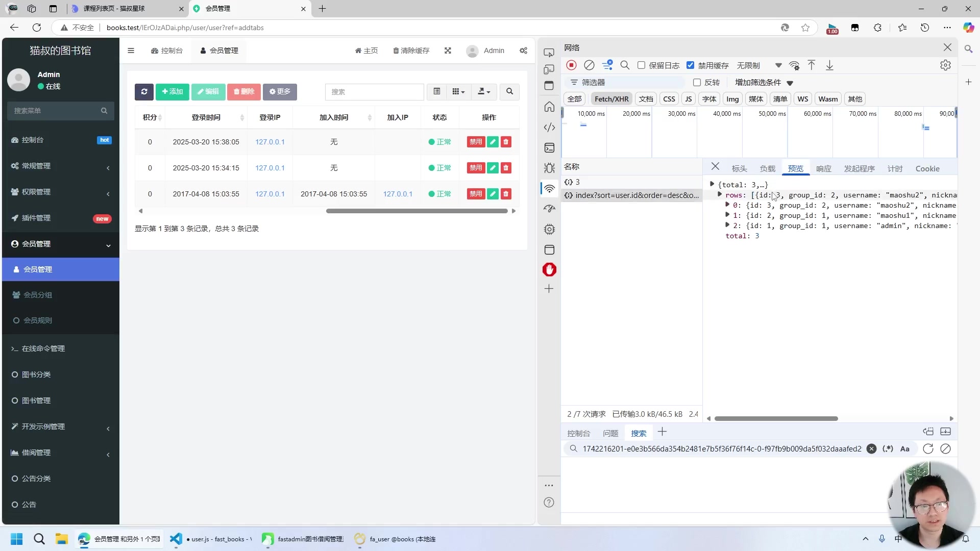Switch to the 标头 headers tab
Image resolution: width=980 pixels, height=551 pixels.
(739, 169)
